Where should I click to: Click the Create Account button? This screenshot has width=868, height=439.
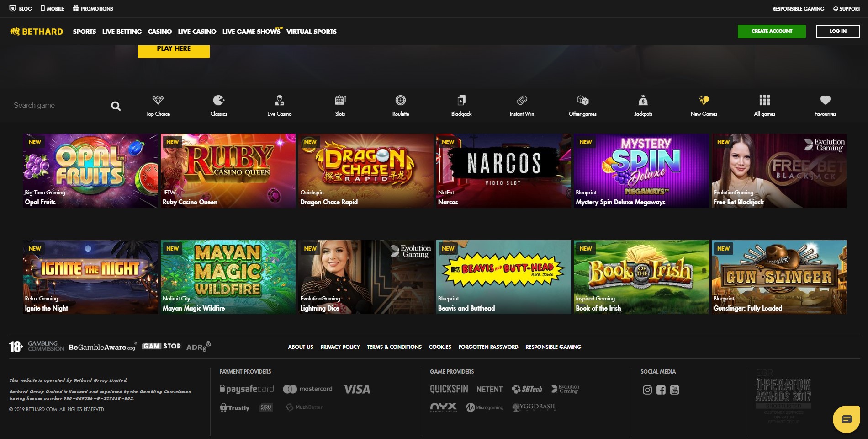tap(772, 31)
